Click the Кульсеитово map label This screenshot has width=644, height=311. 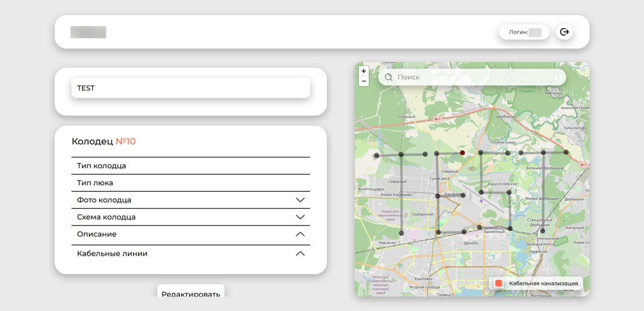(575, 128)
